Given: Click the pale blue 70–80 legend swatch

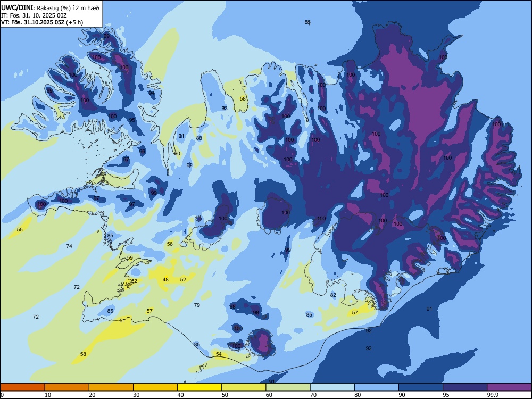Looking at the screenshot, I should pos(332,387).
